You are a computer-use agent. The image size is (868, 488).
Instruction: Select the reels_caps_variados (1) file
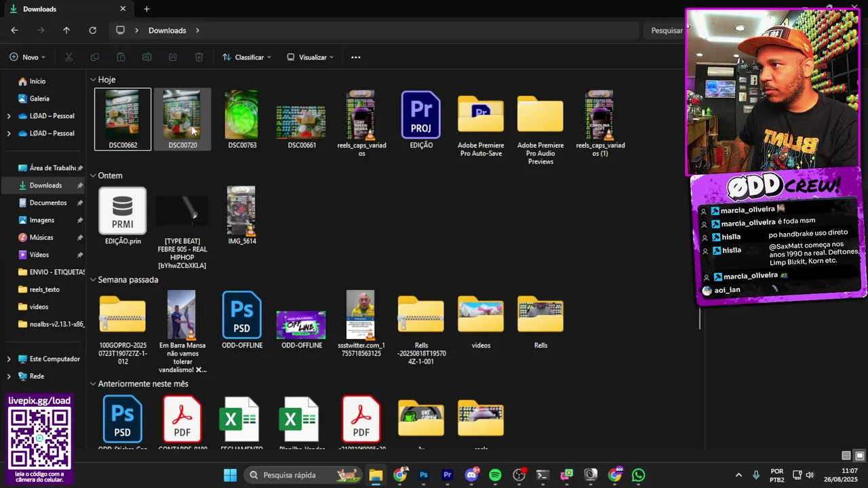pos(600,123)
